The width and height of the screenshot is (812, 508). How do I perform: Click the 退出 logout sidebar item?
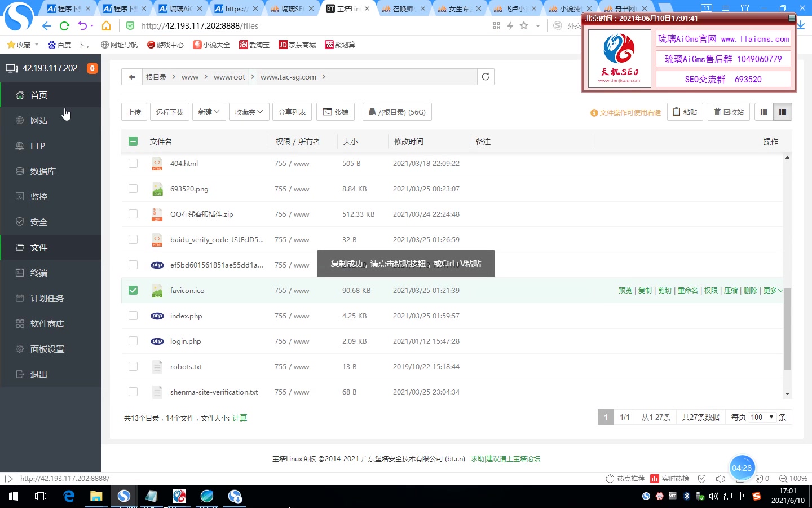[51, 374]
